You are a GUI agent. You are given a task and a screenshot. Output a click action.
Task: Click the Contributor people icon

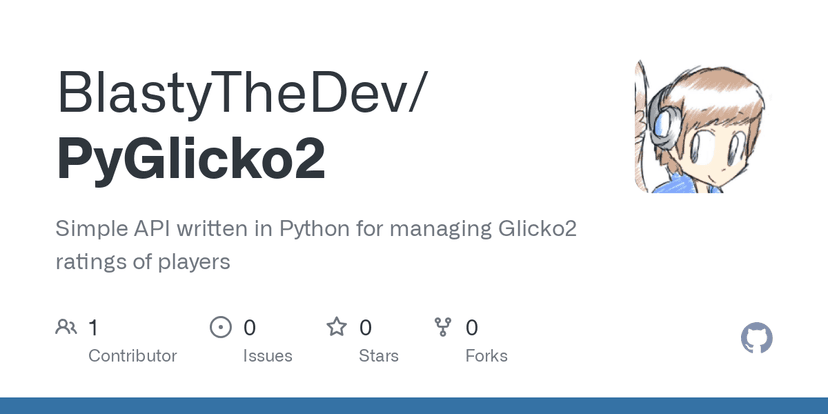(x=67, y=327)
